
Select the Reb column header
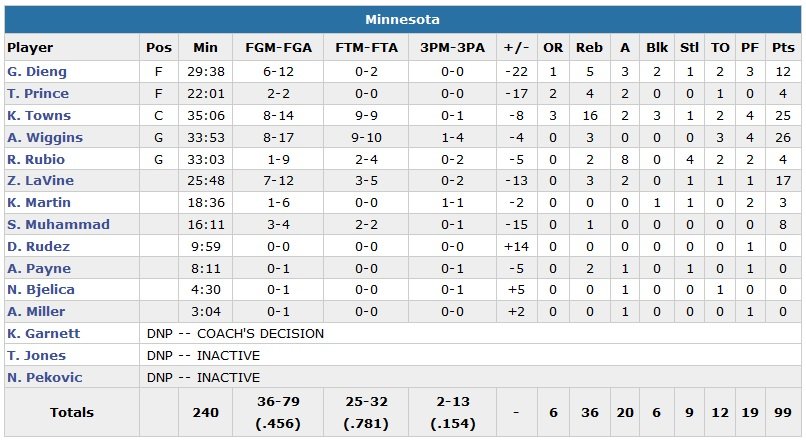tap(589, 47)
